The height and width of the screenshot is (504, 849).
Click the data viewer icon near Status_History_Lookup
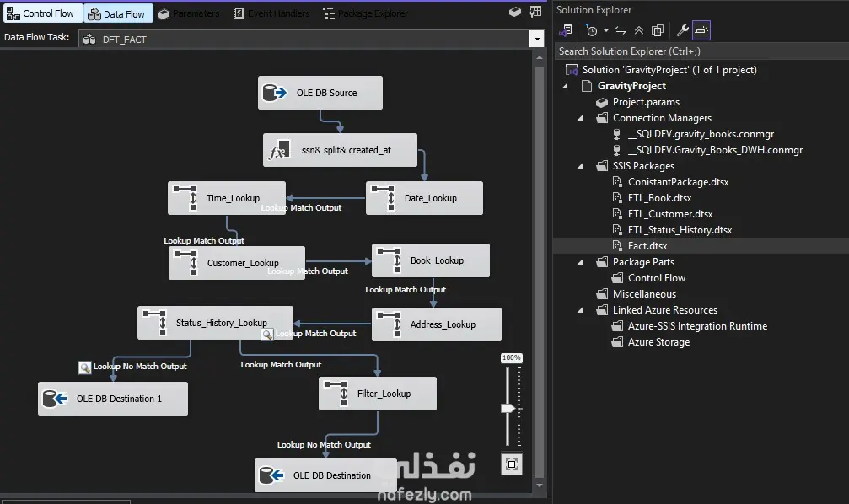point(267,335)
